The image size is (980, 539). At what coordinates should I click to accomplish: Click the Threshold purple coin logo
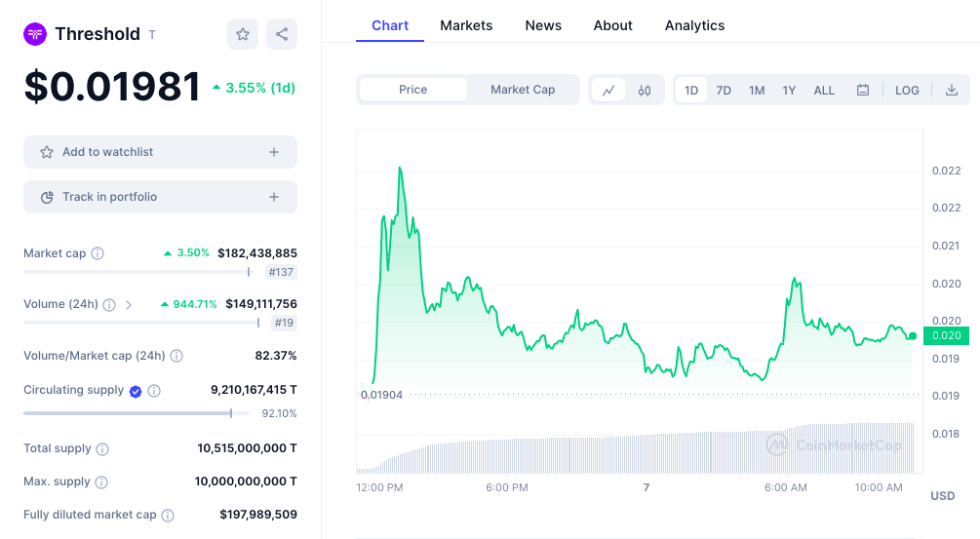click(x=35, y=34)
